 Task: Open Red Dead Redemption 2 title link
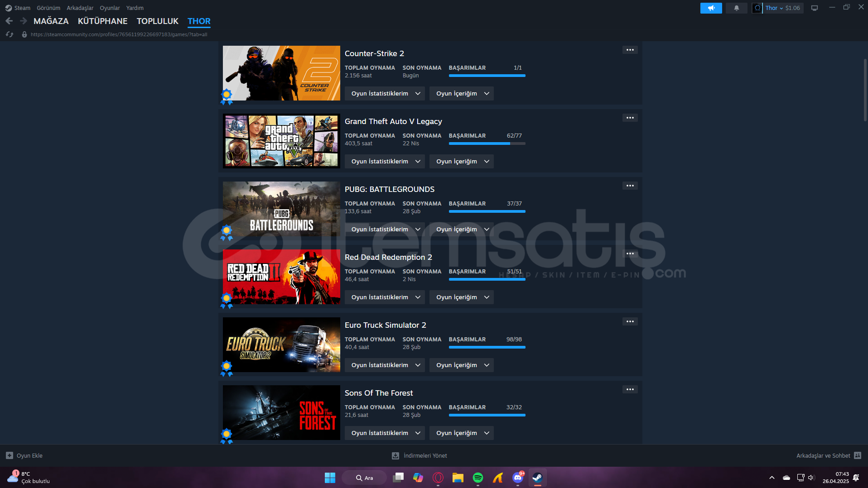(388, 257)
